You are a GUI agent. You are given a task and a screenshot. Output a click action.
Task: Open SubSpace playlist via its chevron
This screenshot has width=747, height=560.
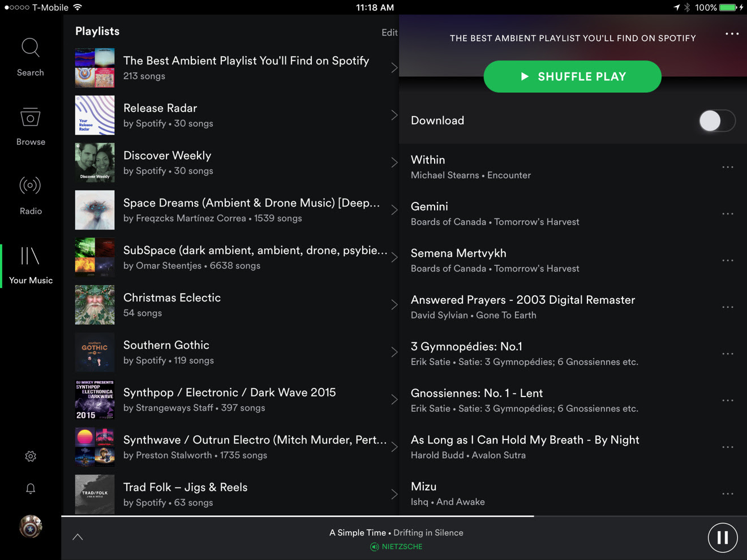(394, 257)
